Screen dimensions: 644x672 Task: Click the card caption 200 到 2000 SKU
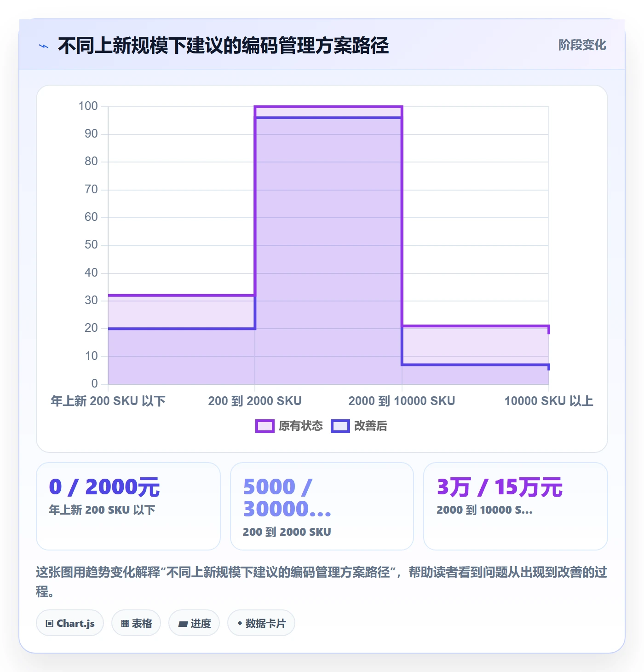point(287,532)
